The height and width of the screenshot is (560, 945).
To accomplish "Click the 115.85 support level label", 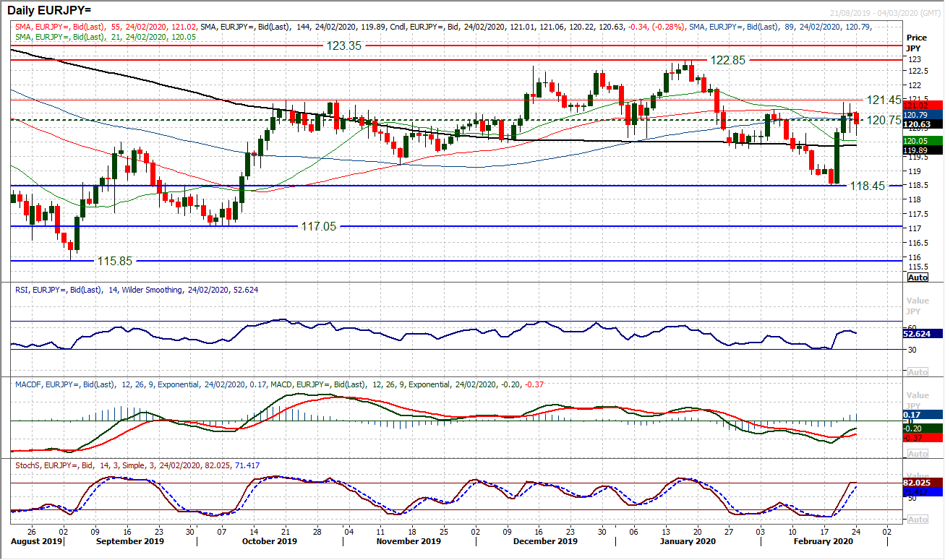I will (x=116, y=260).
